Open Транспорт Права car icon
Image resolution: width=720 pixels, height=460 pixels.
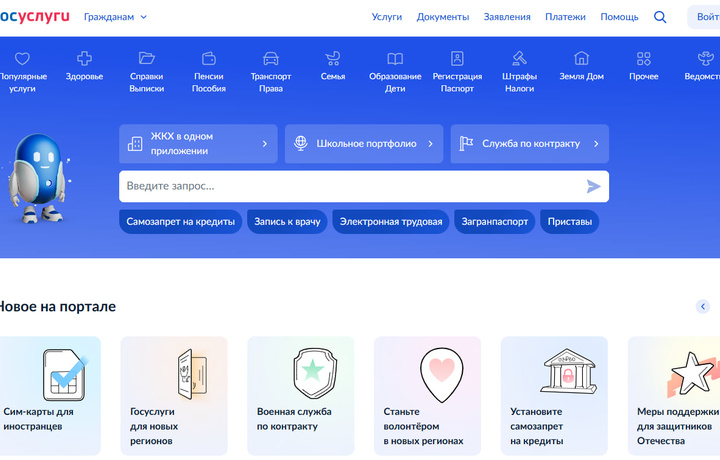pos(270,58)
